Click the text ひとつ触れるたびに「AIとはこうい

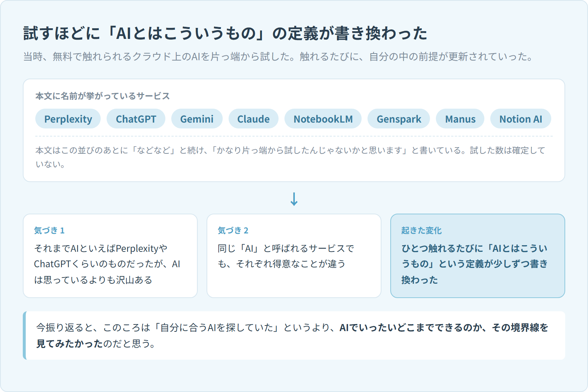[x=474, y=248]
